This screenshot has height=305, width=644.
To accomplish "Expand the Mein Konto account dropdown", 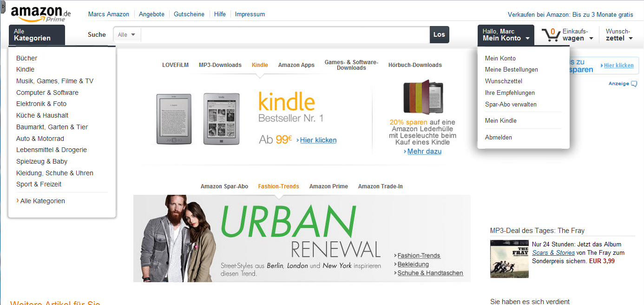I will pos(506,35).
